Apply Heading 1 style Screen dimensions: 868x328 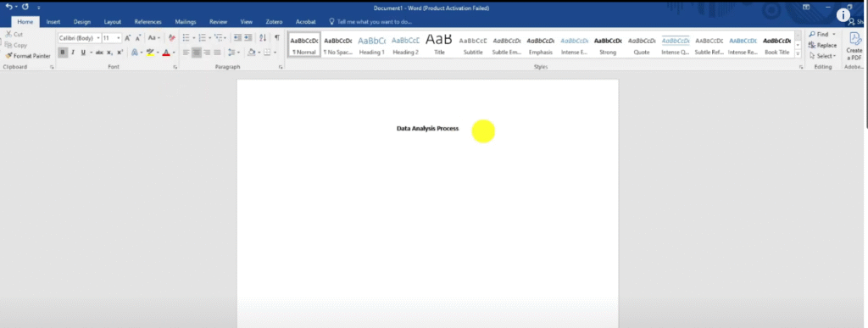[x=372, y=46]
